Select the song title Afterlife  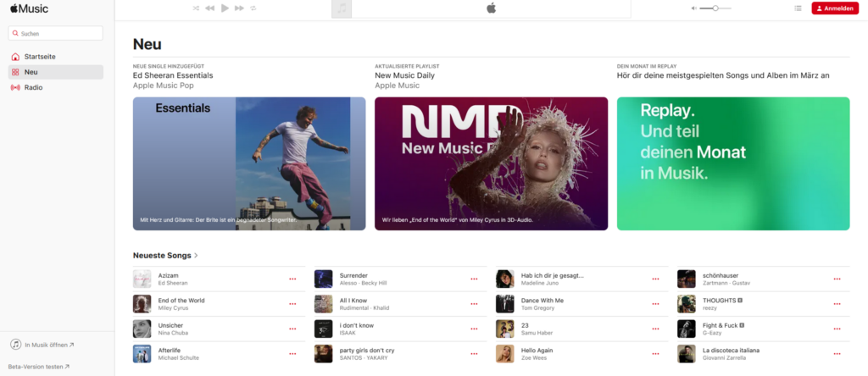coord(170,350)
